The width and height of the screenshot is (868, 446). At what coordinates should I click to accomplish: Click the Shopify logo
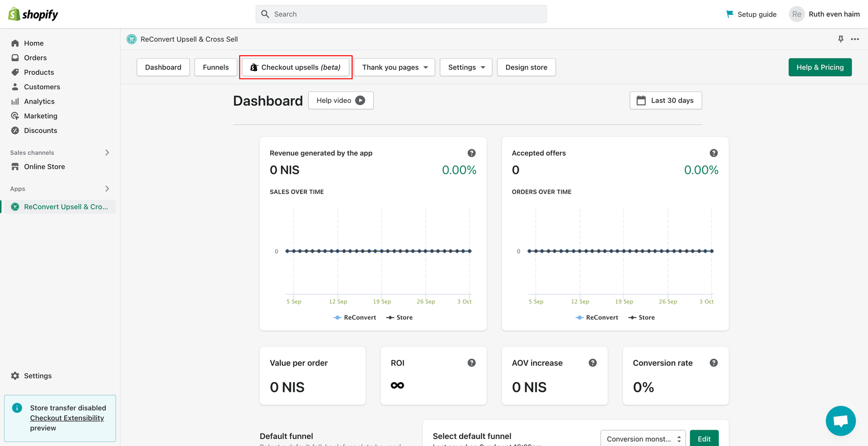pyautogui.click(x=33, y=14)
